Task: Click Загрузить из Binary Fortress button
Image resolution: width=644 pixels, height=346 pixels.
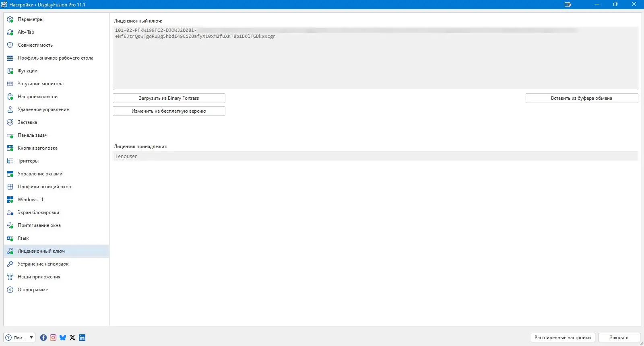Action: (169, 98)
